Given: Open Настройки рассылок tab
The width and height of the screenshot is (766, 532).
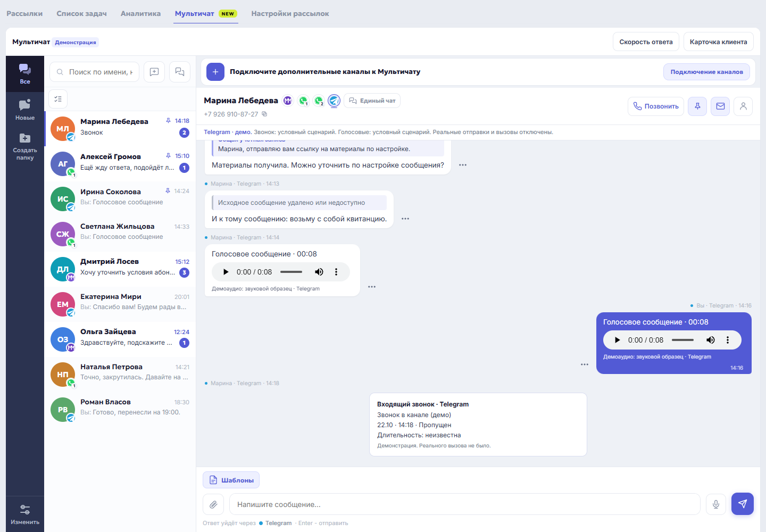Looking at the screenshot, I should tap(290, 14).
